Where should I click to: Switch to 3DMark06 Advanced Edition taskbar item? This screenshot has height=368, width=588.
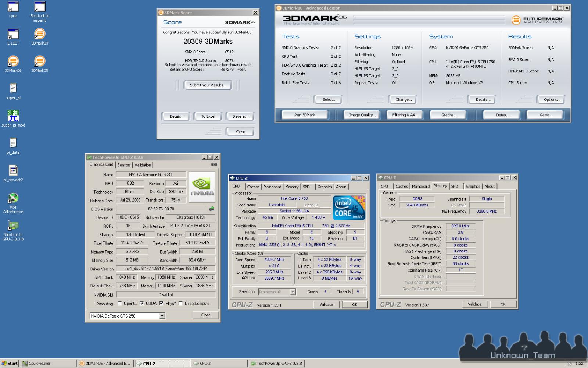click(105, 363)
